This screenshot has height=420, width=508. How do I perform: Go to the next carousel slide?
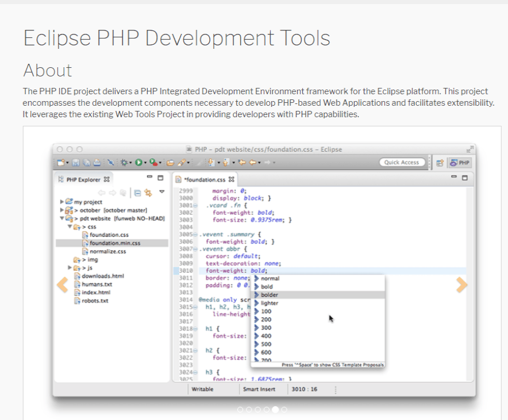pyautogui.click(x=461, y=285)
